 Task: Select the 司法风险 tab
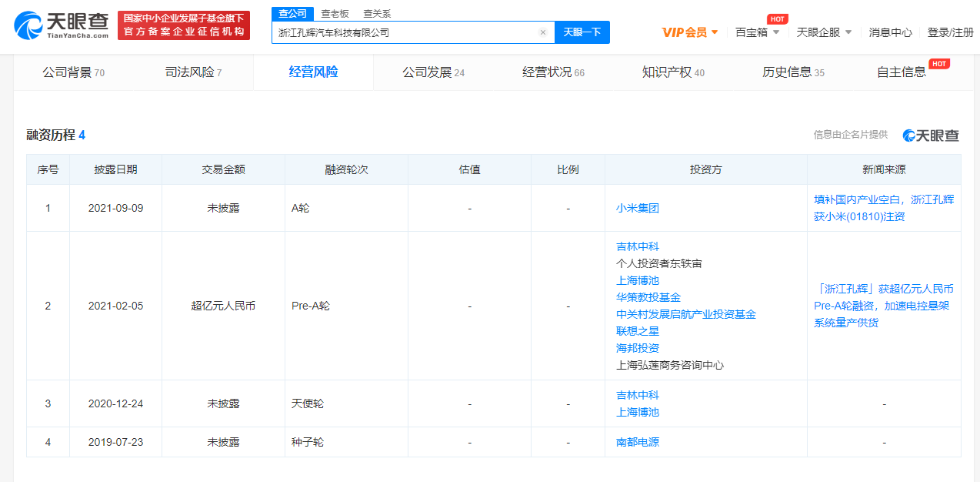[x=193, y=72]
